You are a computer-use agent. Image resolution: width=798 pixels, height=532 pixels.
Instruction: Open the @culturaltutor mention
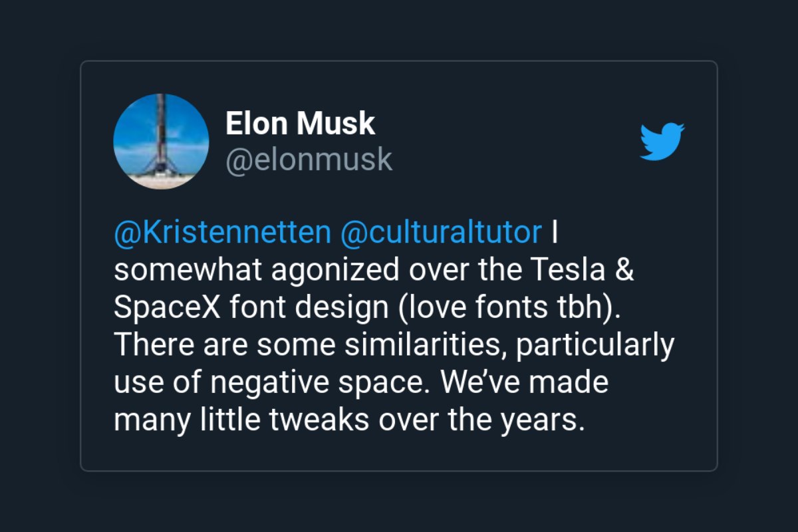point(442,233)
